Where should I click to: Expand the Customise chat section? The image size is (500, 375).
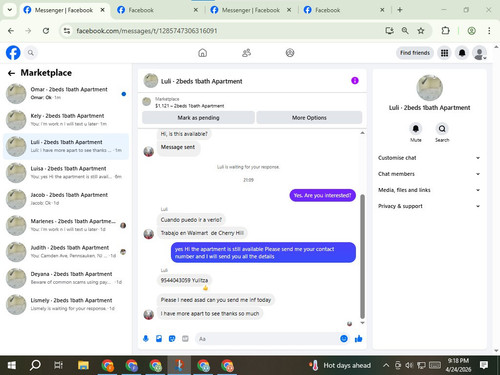[429, 158]
